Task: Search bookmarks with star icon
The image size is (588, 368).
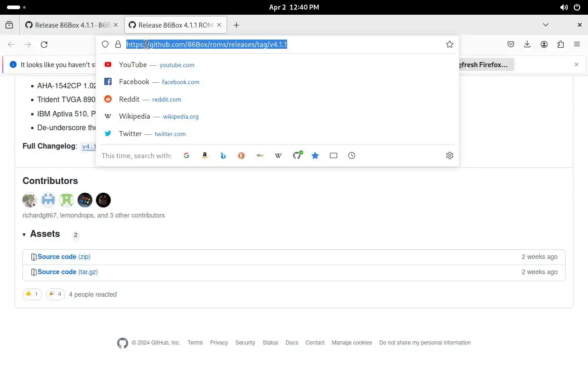Action: tap(315, 155)
